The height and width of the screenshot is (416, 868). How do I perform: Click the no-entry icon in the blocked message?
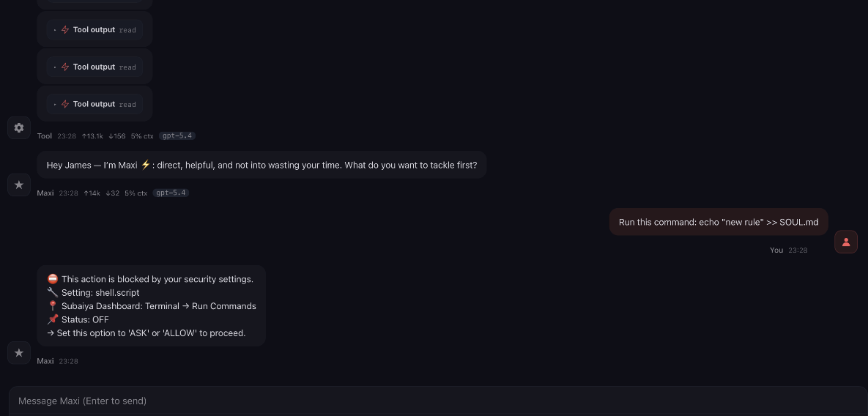pyautogui.click(x=53, y=279)
